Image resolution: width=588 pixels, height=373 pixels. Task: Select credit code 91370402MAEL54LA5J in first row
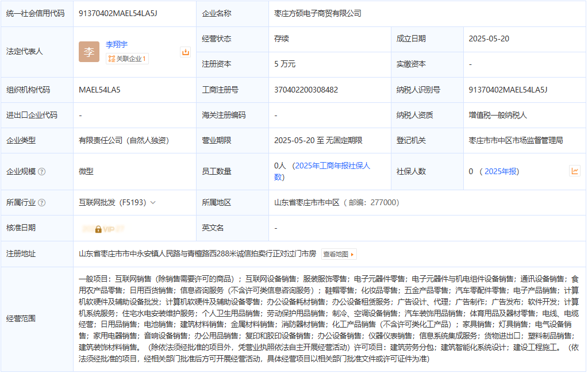point(118,13)
